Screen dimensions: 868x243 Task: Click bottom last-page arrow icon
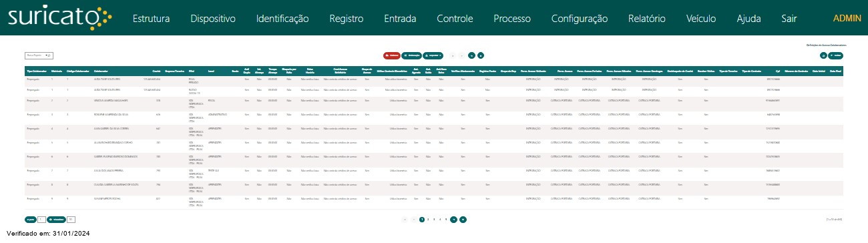coord(463,219)
